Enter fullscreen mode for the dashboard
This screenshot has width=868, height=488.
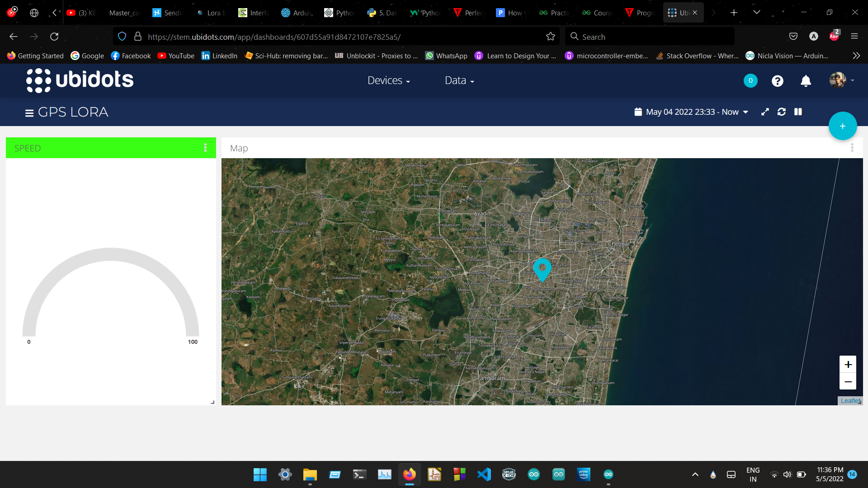(765, 112)
